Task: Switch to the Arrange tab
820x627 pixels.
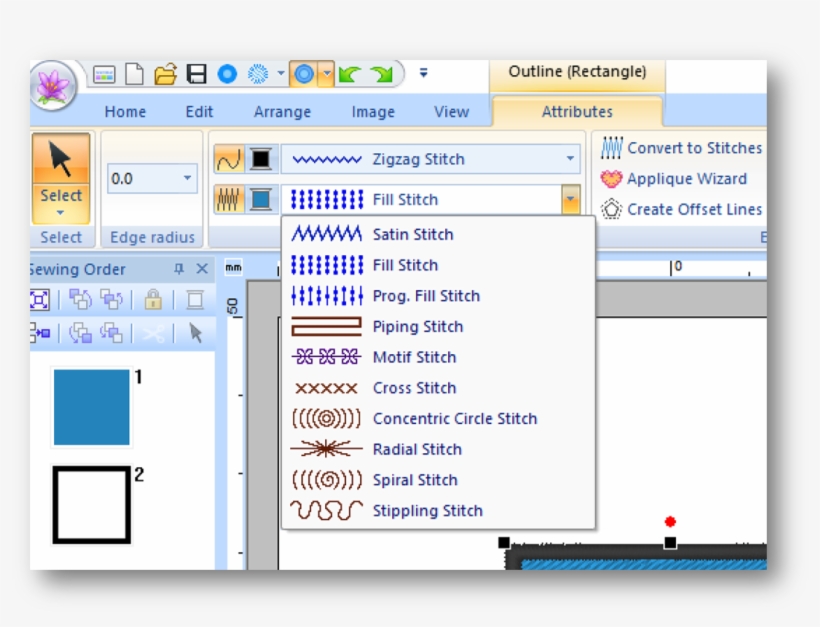Action: coord(282,112)
